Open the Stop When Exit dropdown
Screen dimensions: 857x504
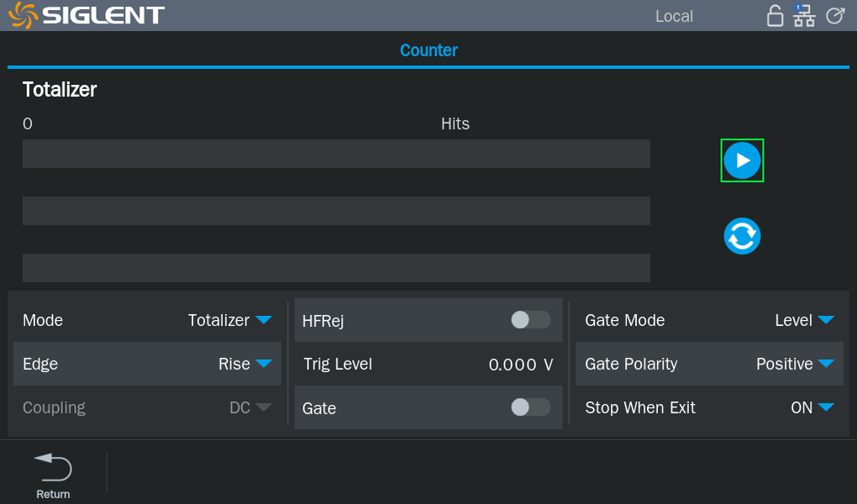(x=812, y=407)
